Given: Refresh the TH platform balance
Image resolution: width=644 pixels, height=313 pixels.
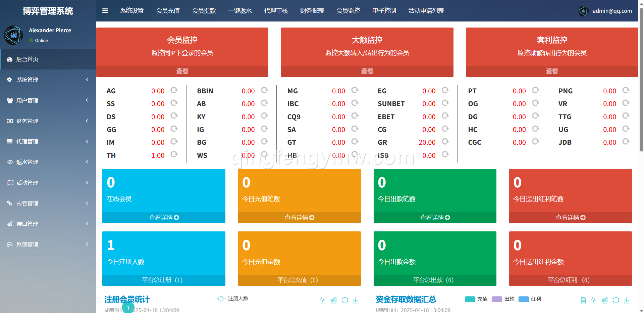Looking at the screenshot, I should (174, 154).
